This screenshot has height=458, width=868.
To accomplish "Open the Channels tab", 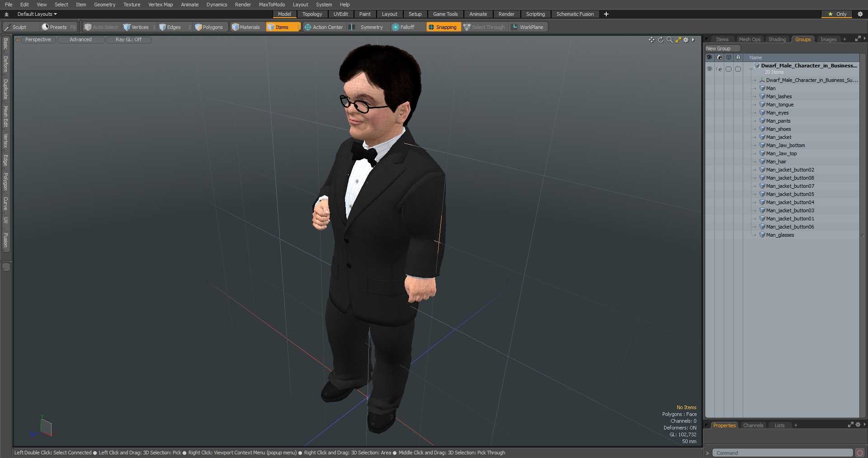I will pyautogui.click(x=753, y=425).
